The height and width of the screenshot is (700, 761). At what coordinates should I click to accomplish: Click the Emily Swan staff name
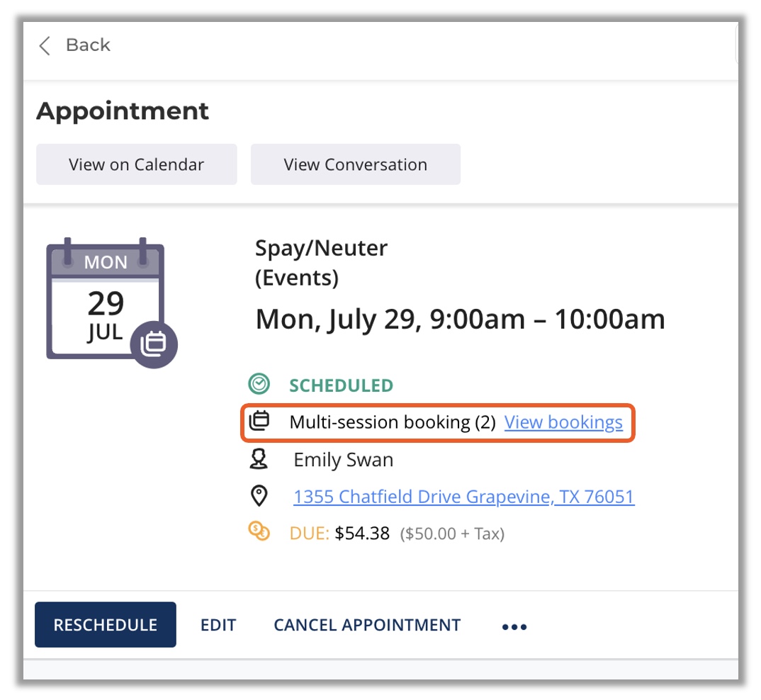point(343,460)
